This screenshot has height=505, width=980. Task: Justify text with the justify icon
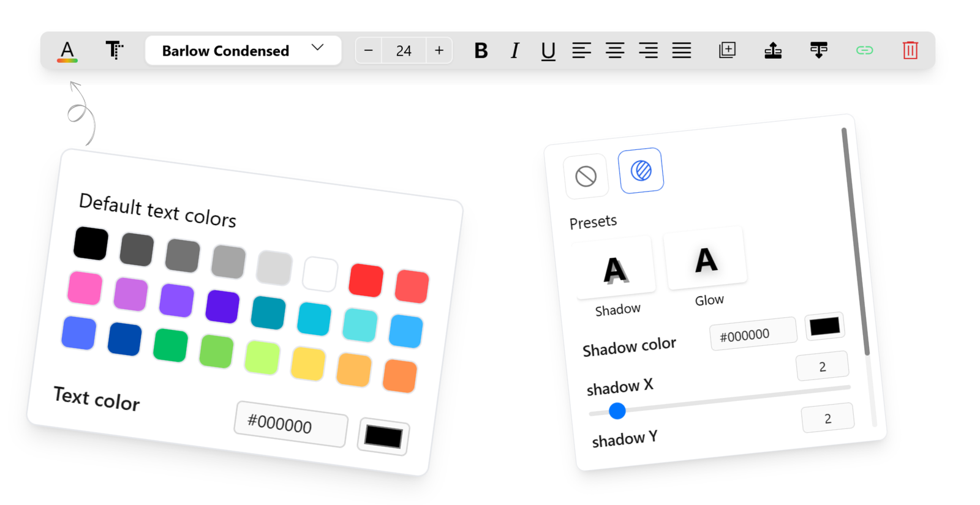tap(681, 50)
